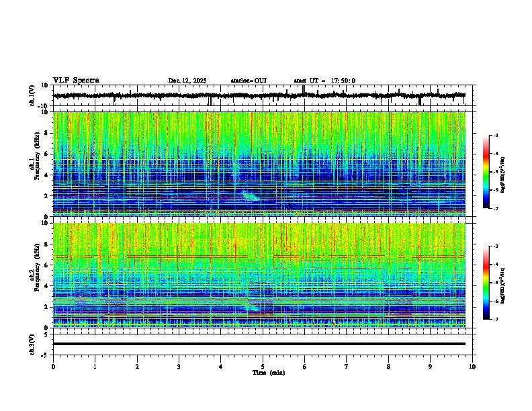Click the "-7" tick on ch.2 colorbar
The image size is (532, 411).
tap(496, 319)
